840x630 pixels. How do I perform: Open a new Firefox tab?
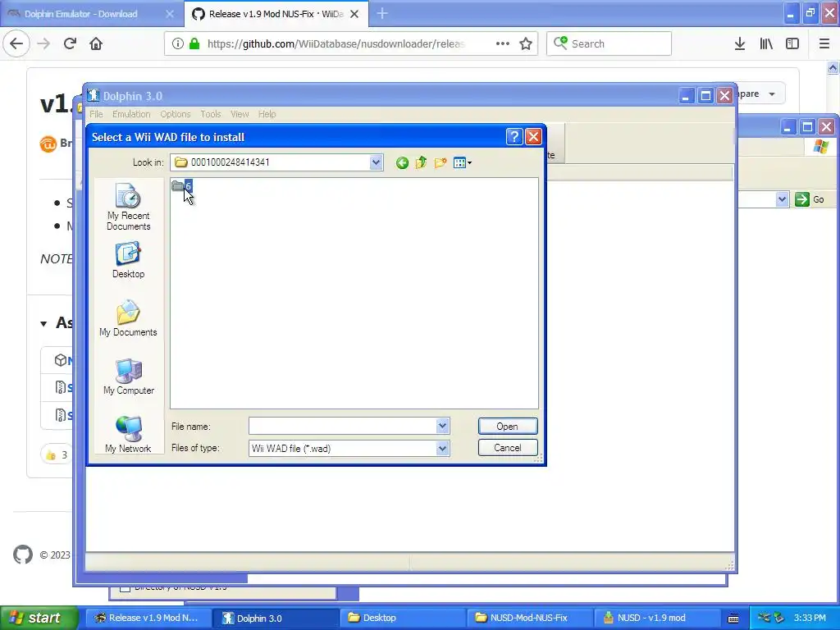point(382,14)
